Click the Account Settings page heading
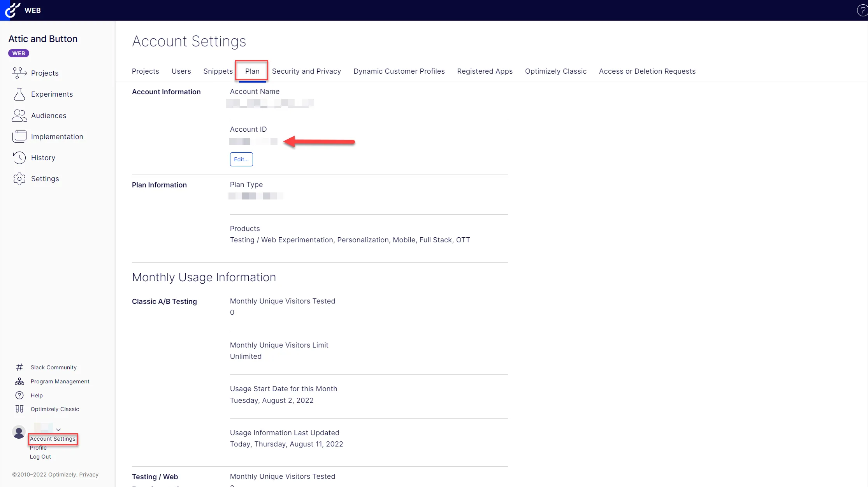The image size is (868, 487). pyautogui.click(x=189, y=41)
